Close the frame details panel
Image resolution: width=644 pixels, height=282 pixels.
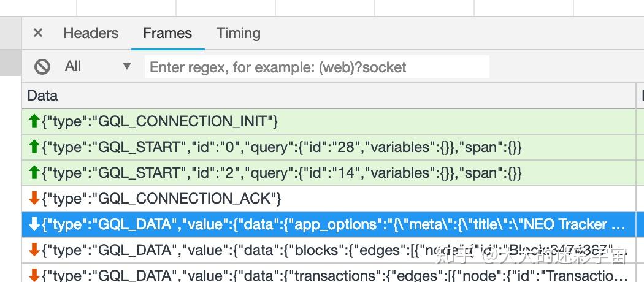[x=38, y=33]
